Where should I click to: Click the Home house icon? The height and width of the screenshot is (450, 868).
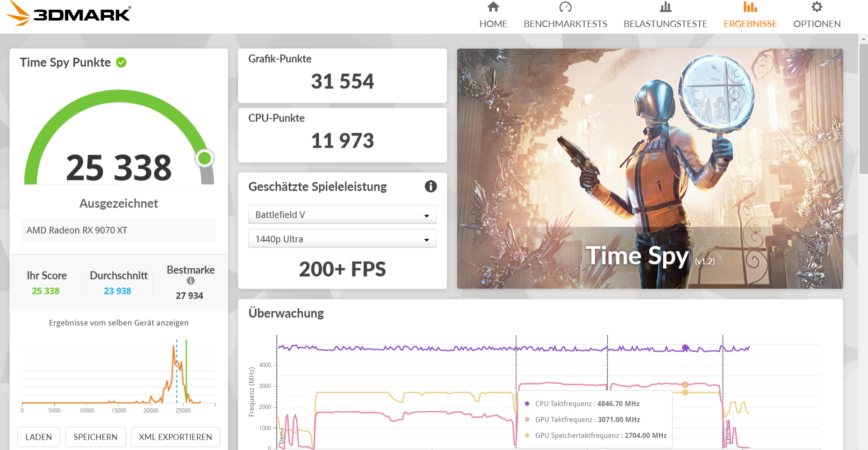(493, 7)
